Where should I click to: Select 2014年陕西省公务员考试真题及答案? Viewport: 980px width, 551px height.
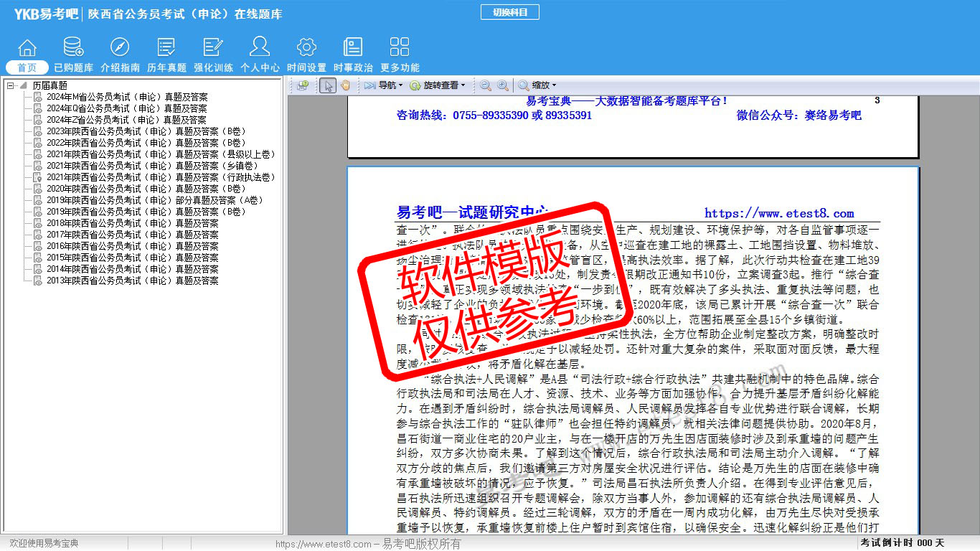(133, 269)
